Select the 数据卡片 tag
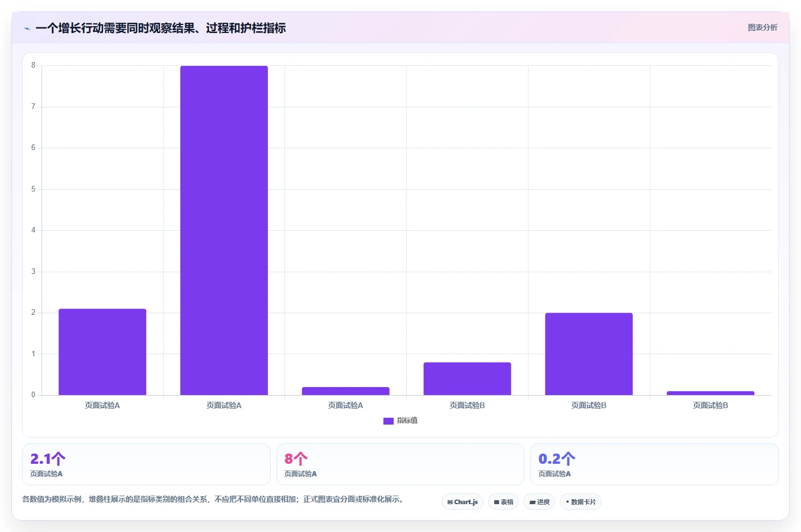 pos(581,502)
